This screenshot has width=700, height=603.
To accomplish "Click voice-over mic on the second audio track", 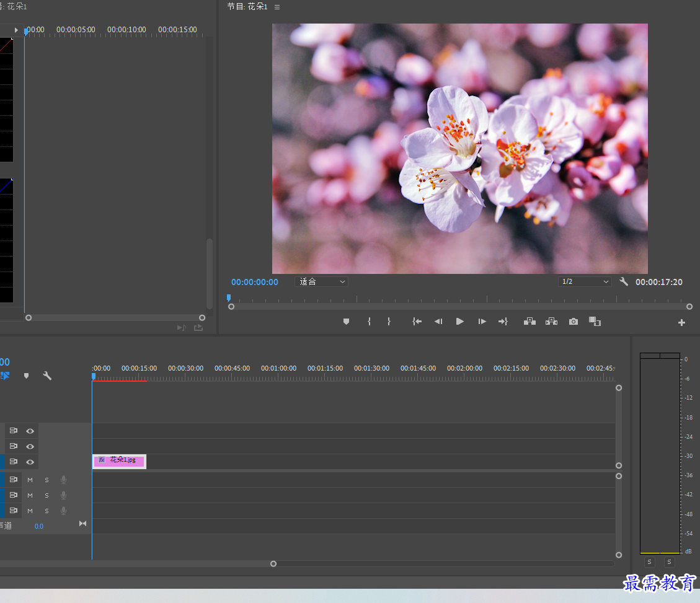I will (x=63, y=495).
